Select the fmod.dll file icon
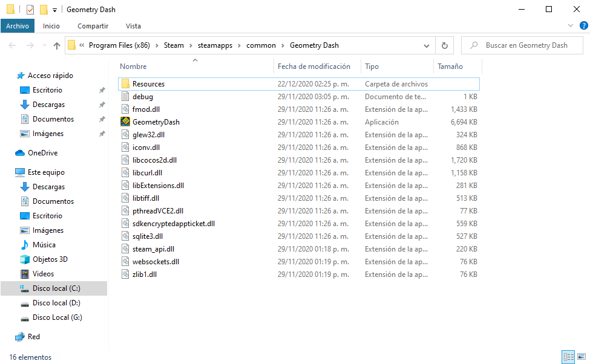The height and width of the screenshot is (364, 590). (125, 109)
